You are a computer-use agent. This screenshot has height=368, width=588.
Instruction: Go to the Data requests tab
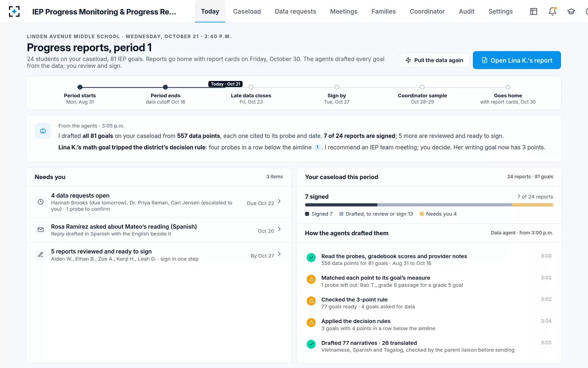(x=295, y=11)
